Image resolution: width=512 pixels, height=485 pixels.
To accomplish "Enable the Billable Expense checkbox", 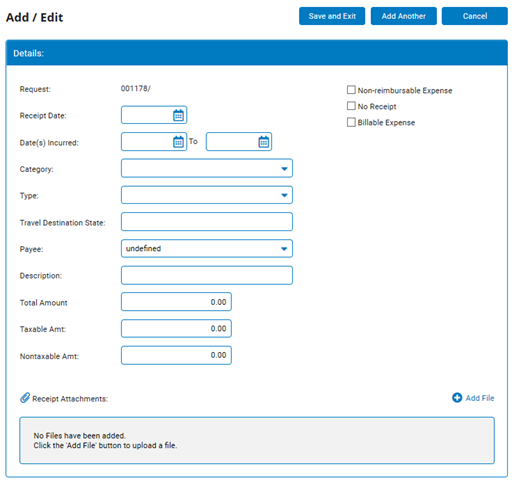I will 351,122.
